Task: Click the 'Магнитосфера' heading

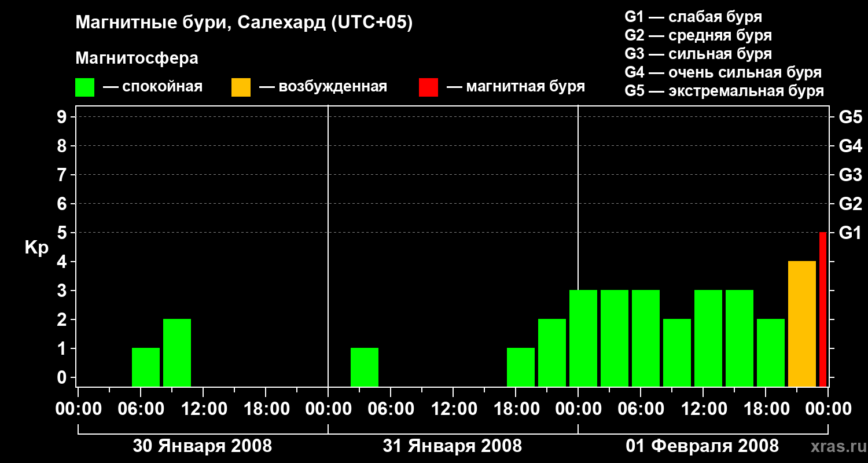Action: click(x=137, y=58)
